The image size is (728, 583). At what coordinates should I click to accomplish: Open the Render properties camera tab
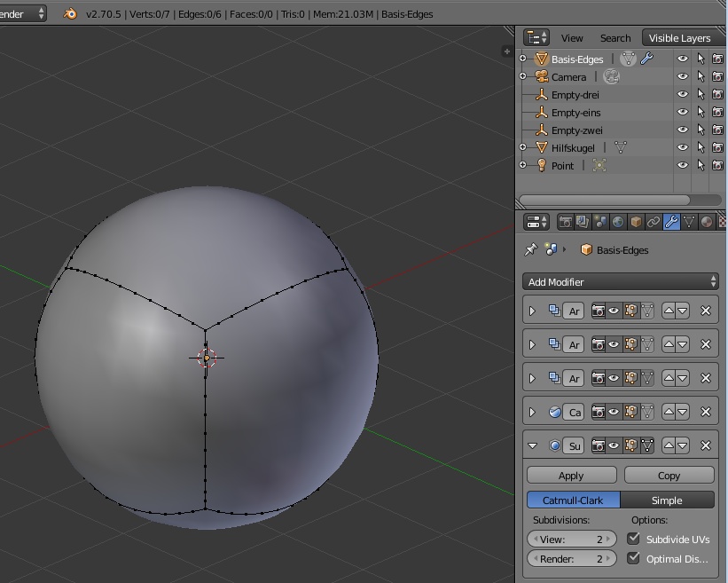(565, 222)
